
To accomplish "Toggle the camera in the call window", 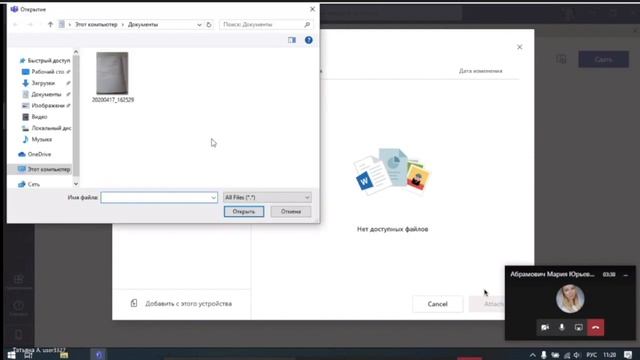I will [545, 327].
